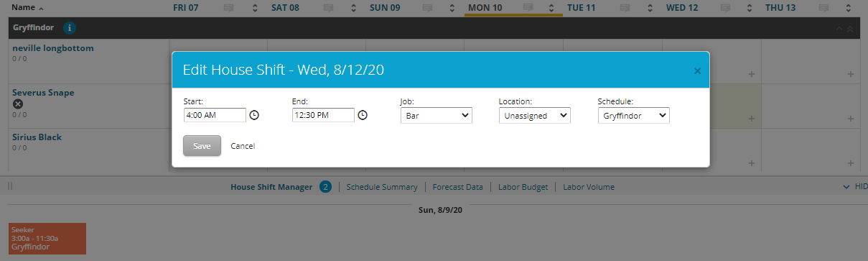This screenshot has width=868, height=261.
Task: Click the comment icon for WED 12
Action: point(724,8)
